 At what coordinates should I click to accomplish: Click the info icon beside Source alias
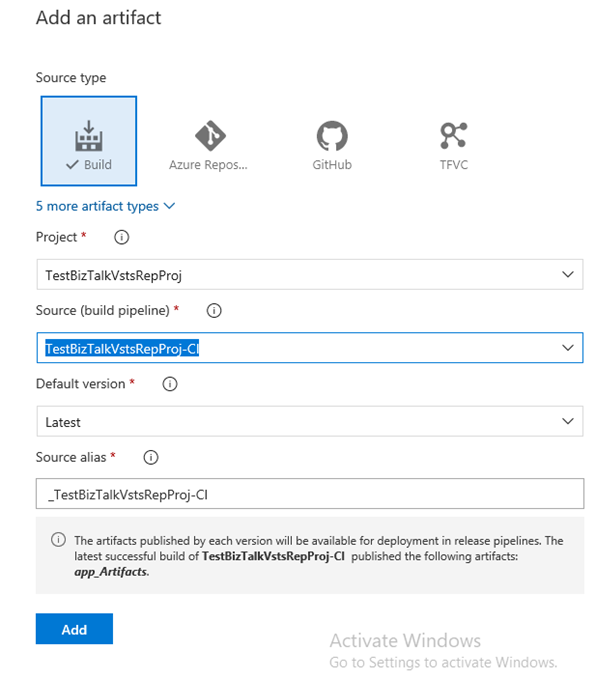(x=151, y=457)
